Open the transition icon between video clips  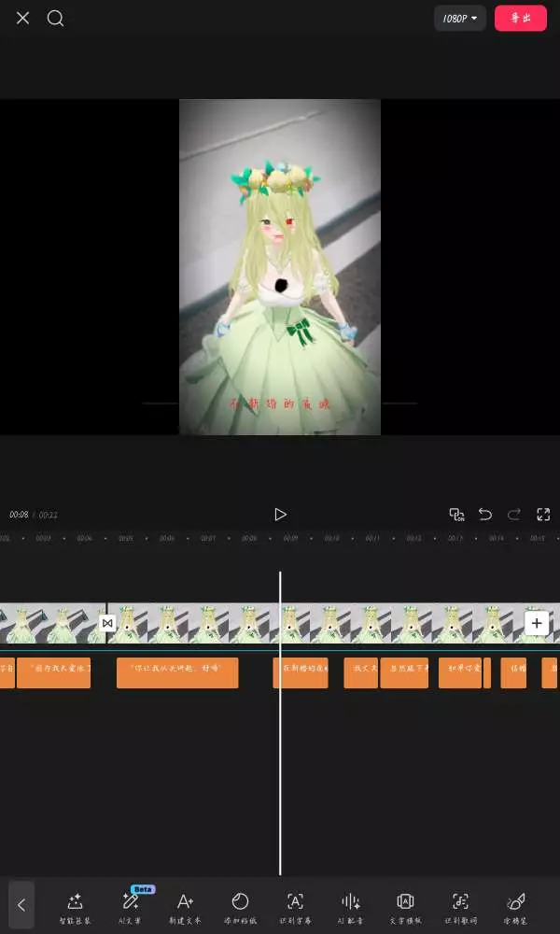[x=107, y=623]
